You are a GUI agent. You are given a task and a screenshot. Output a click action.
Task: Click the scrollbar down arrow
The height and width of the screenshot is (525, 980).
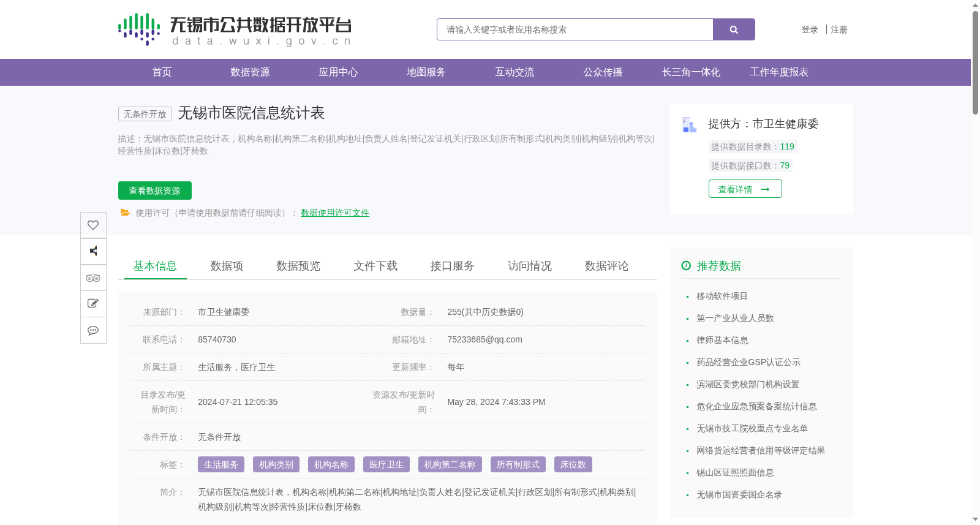[x=975, y=519]
